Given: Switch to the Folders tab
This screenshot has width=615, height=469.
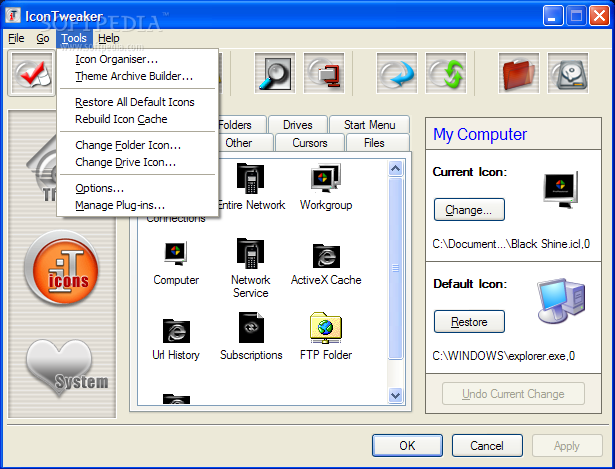Looking at the screenshot, I should 242,125.
